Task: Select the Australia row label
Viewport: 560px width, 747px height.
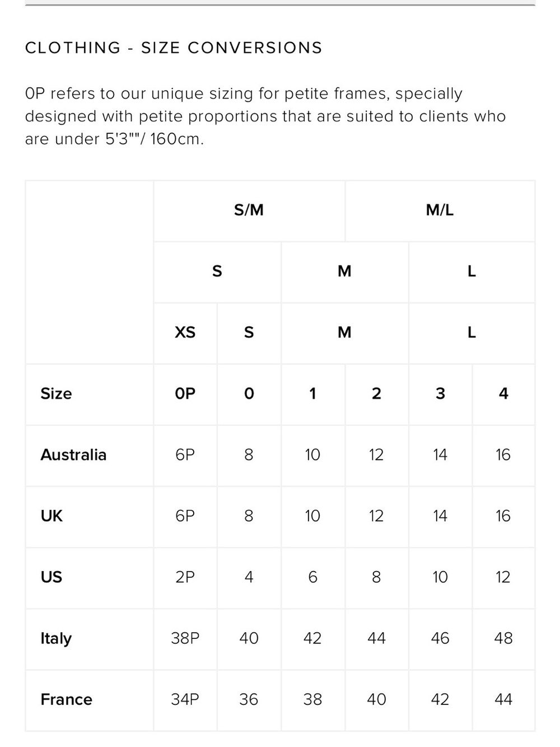Action: [73, 454]
